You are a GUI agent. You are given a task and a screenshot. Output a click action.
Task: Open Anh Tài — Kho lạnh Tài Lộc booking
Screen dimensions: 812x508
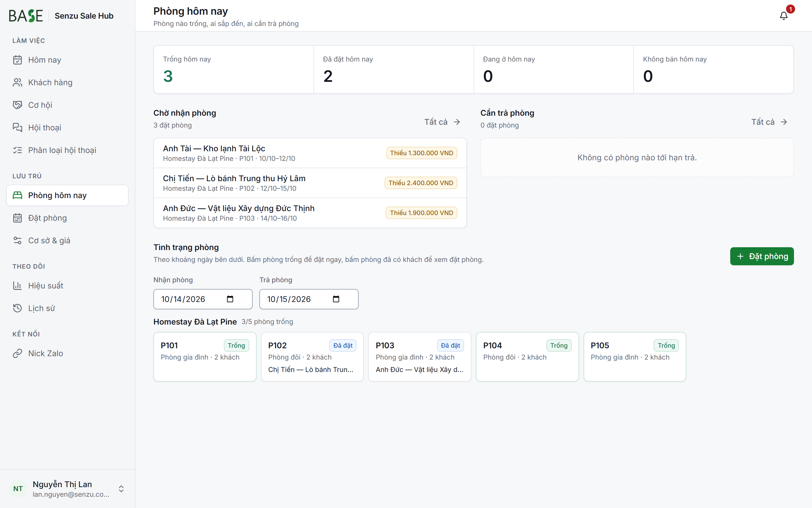point(310,153)
